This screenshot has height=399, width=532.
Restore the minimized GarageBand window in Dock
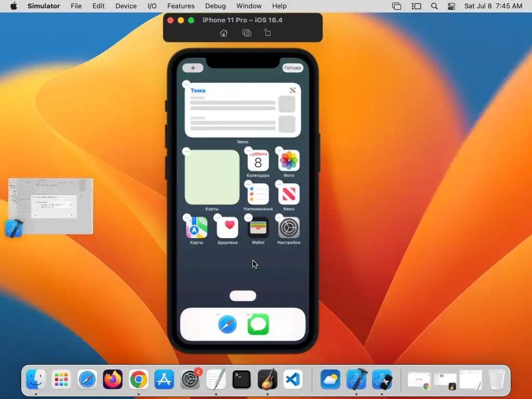445,381
